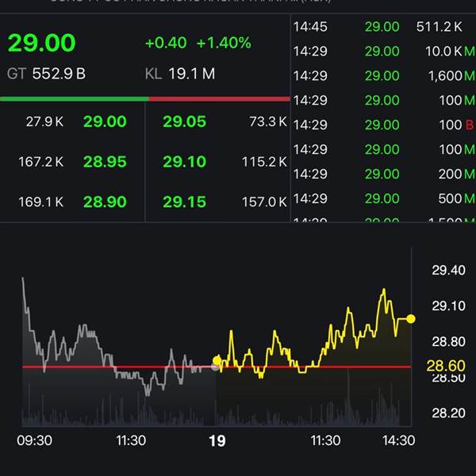Select ask price 29.15 in order book

(185, 202)
